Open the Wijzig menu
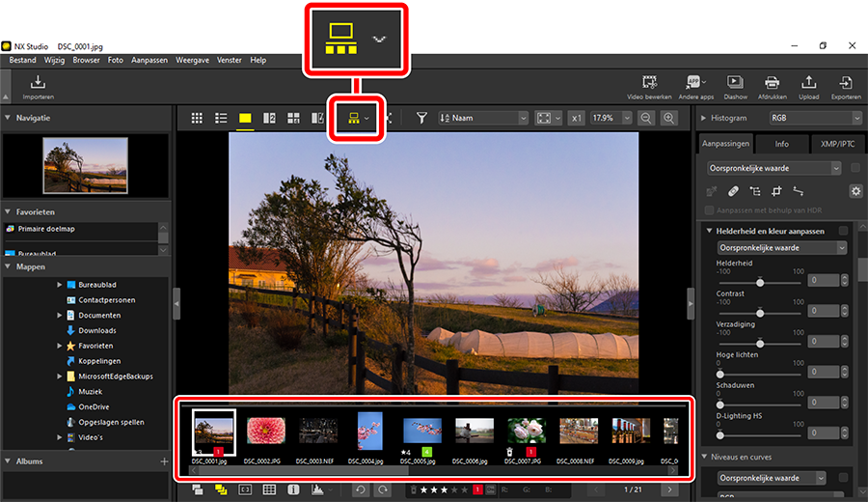This screenshot has height=502, width=868. point(54,60)
